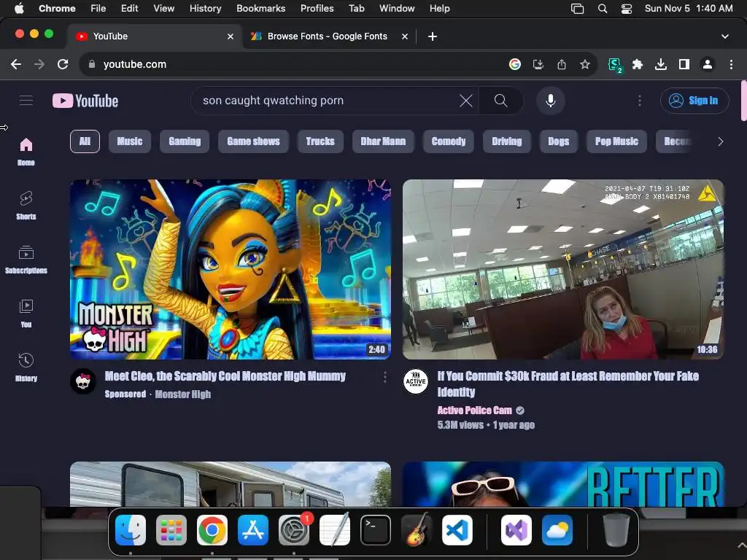Visit the Monster High sponsor link
Image resolution: width=747 pixels, height=560 pixels.
pos(183,394)
